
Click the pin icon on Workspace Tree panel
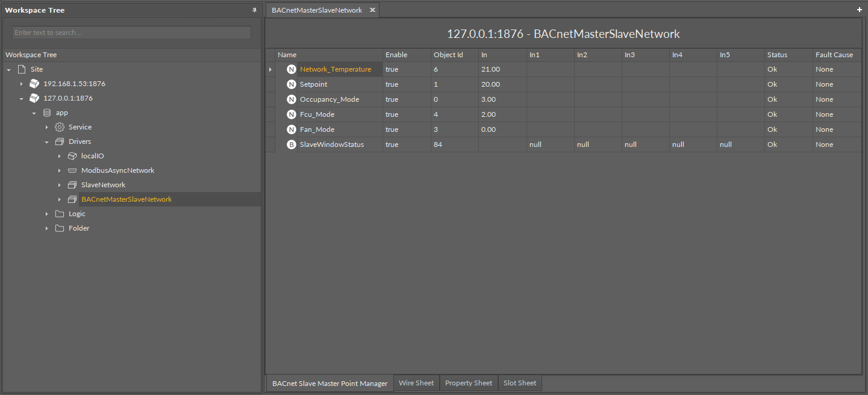click(x=254, y=10)
